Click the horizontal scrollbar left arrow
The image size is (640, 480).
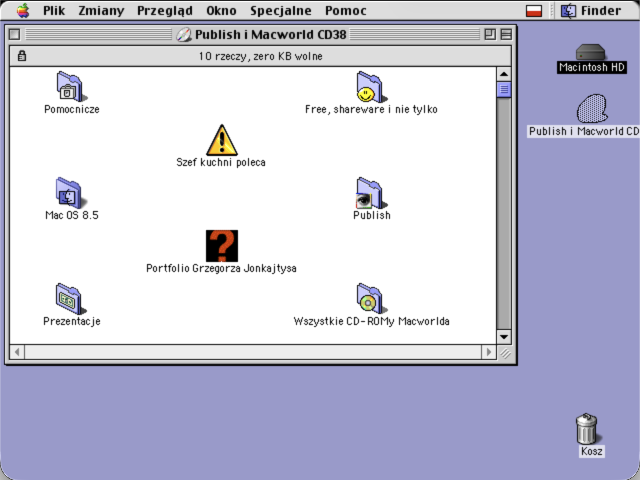click(x=17, y=352)
